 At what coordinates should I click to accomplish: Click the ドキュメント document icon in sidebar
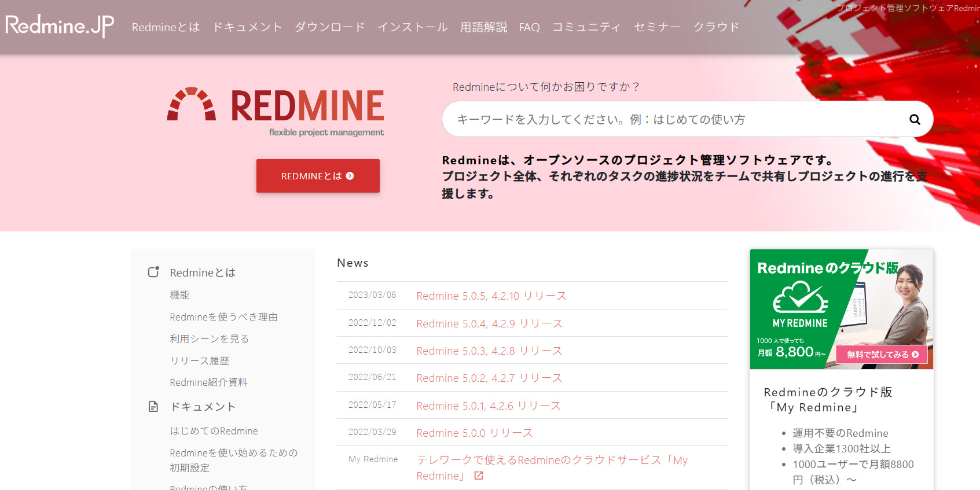[153, 407]
